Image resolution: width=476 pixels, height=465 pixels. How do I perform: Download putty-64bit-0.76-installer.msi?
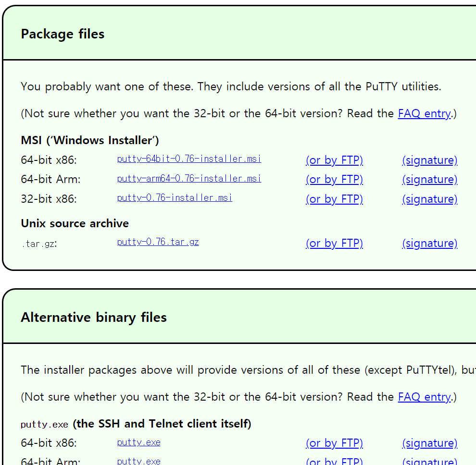click(189, 159)
